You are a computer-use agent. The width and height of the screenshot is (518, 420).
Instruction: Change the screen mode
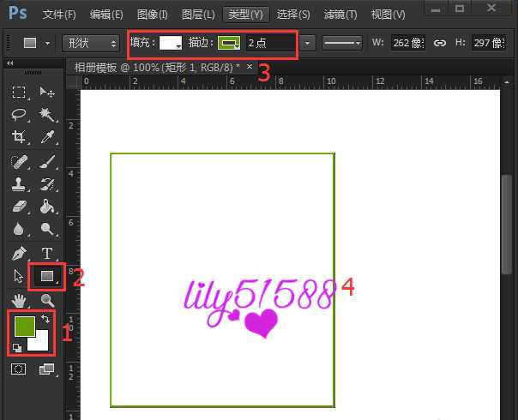[47, 369]
